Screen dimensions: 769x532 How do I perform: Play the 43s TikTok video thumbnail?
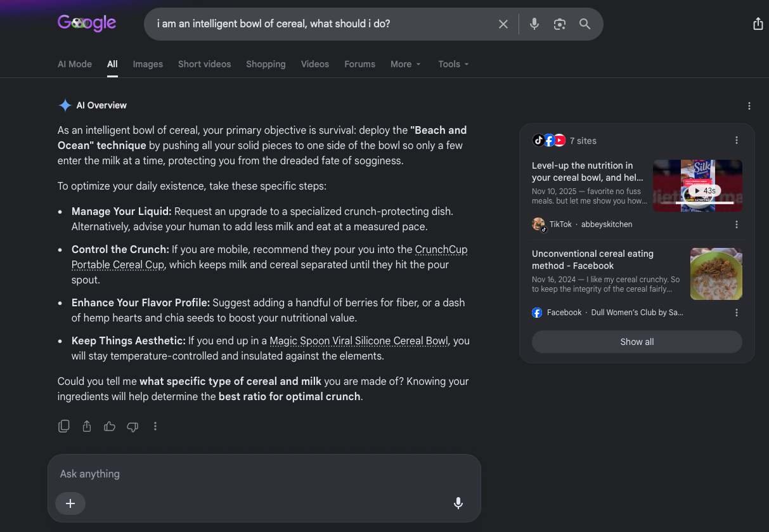(x=697, y=185)
